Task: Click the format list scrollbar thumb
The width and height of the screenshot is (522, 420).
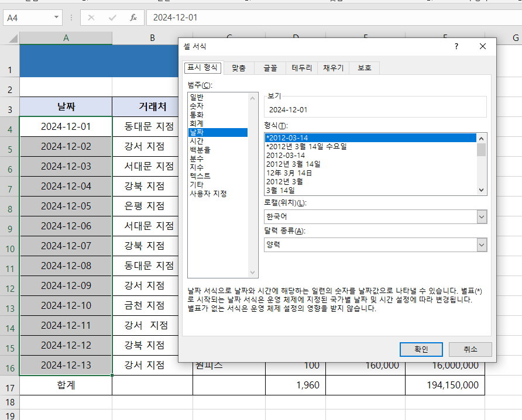Action: (x=482, y=150)
